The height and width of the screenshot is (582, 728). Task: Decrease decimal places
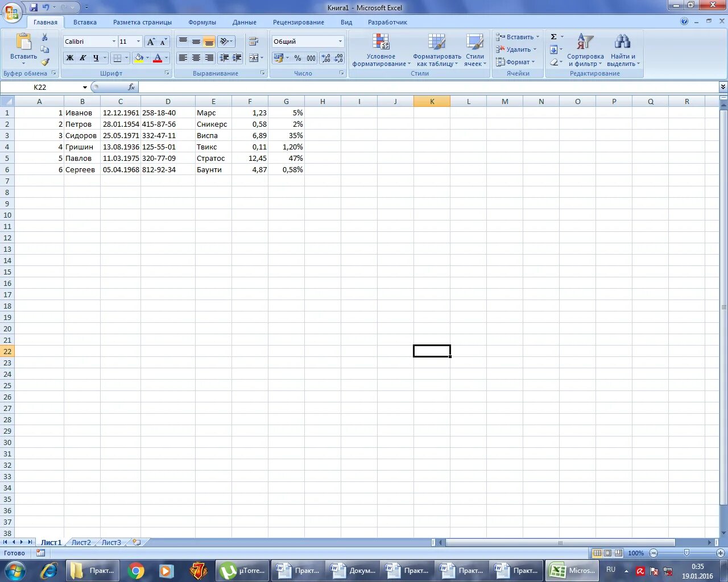[338, 58]
